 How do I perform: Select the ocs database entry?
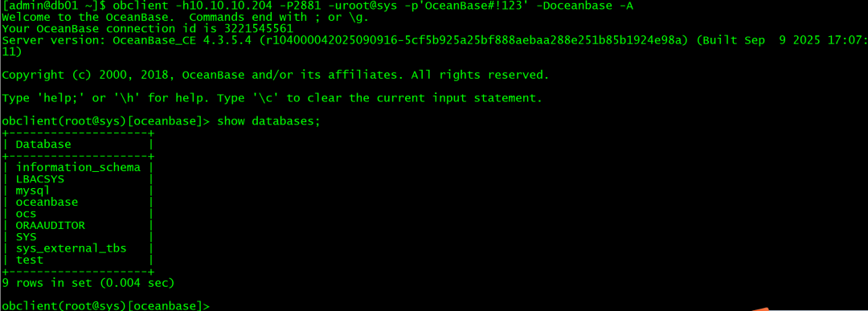pos(26,214)
